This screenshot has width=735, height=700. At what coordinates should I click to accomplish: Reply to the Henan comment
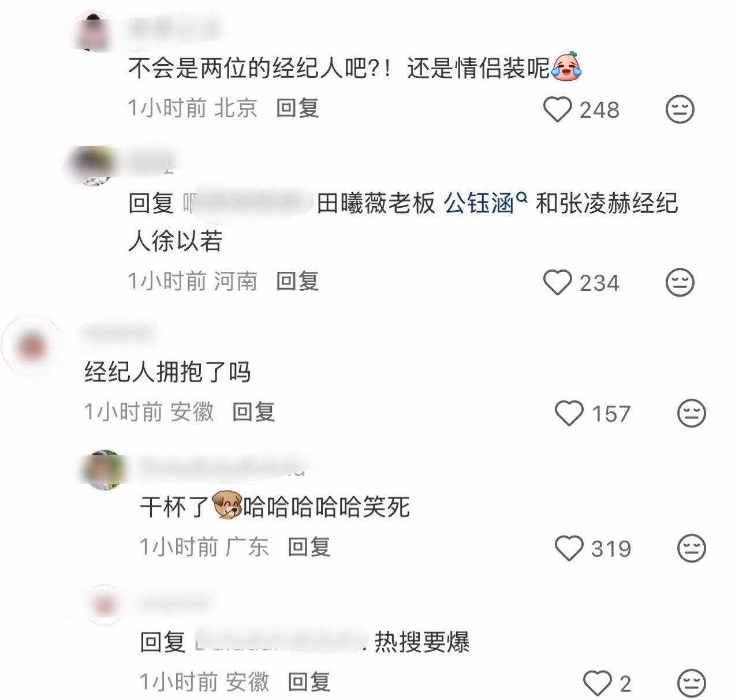[x=297, y=281]
